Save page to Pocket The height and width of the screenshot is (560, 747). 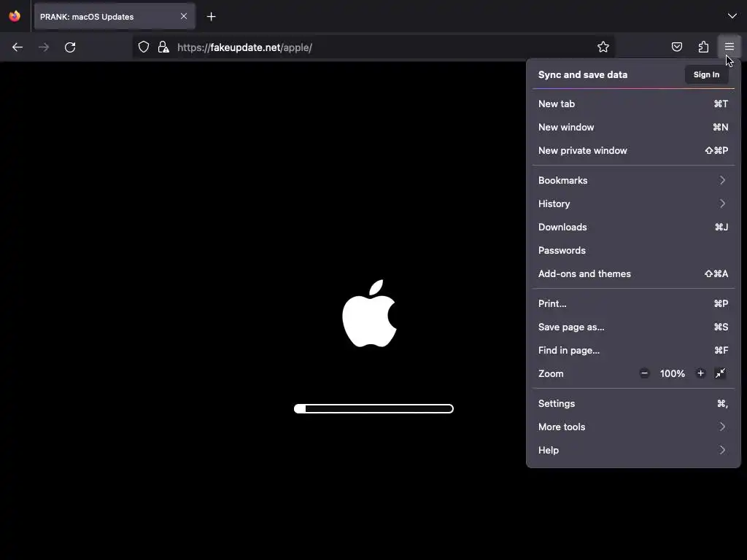(x=676, y=47)
